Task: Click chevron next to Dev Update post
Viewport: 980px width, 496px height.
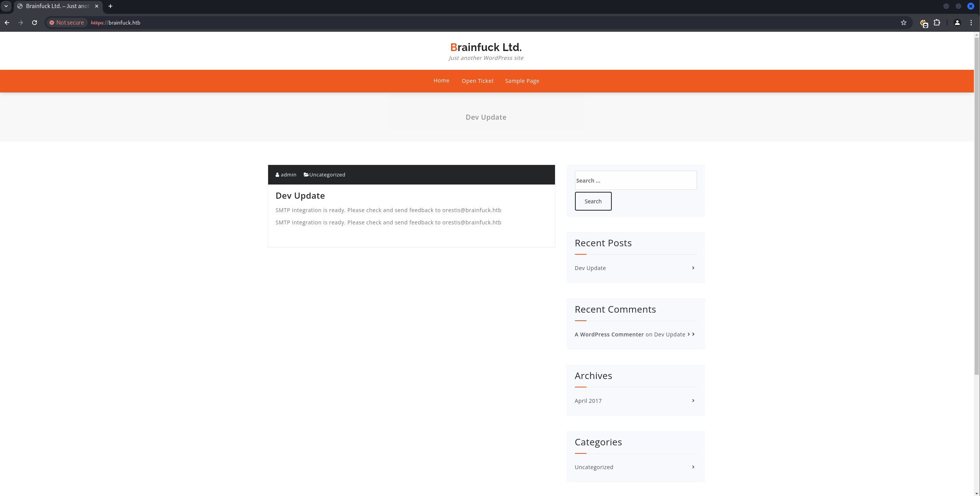Action: click(693, 268)
